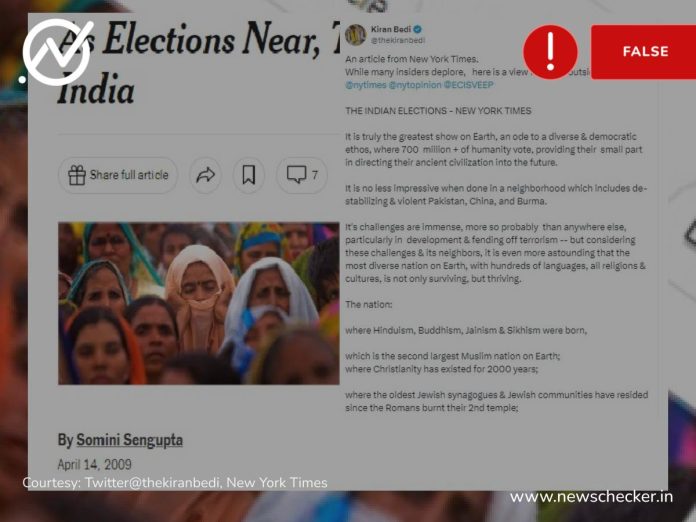Open the @nytimes mention
The image size is (696, 522).
[366, 85]
